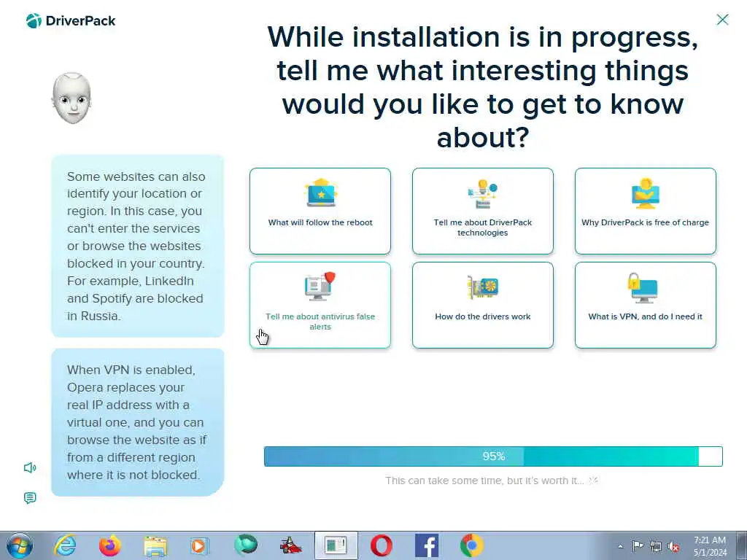
Task: Launch Opera browser from taskbar
Action: tap(381, 545)
